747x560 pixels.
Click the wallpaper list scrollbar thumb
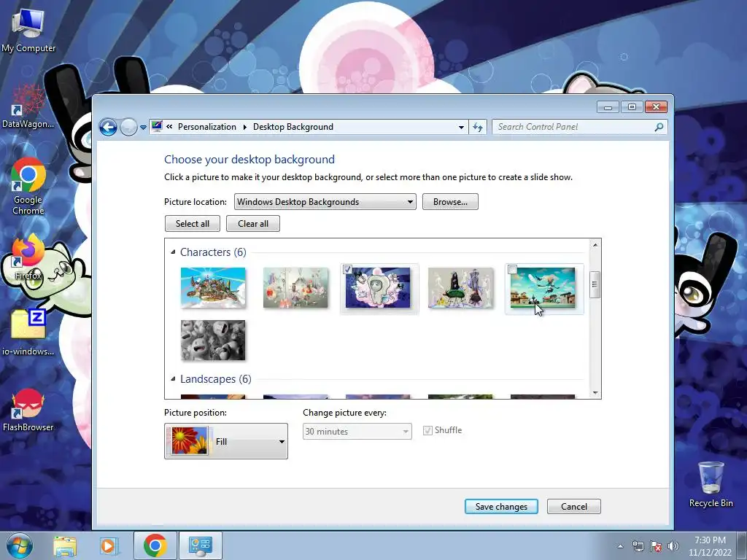595,285
